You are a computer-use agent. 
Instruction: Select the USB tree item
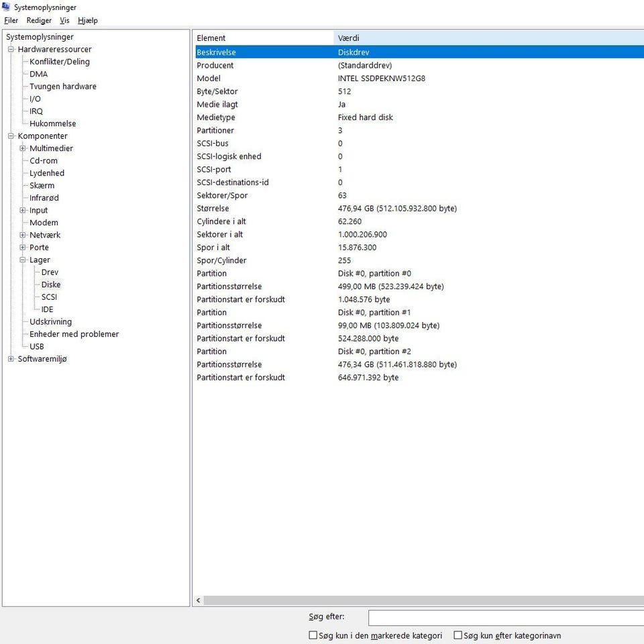click(x=37, y=346)
